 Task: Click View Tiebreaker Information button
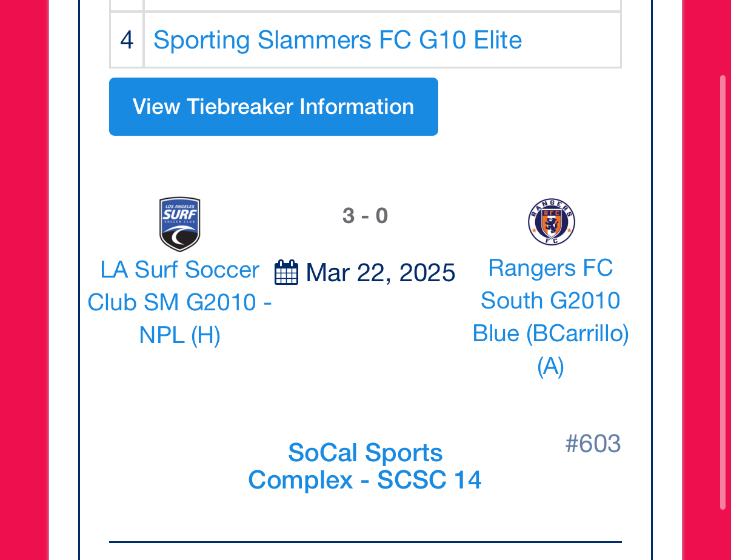(x=273, y=107)
